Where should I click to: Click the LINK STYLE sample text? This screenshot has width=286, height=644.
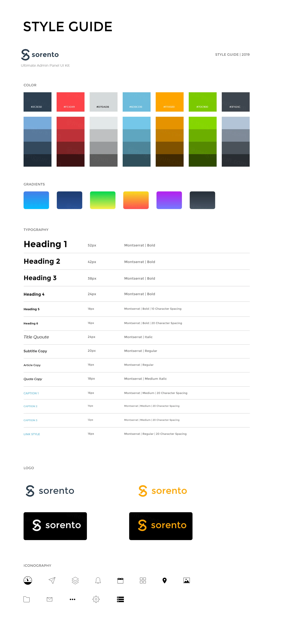coord(32,434)
